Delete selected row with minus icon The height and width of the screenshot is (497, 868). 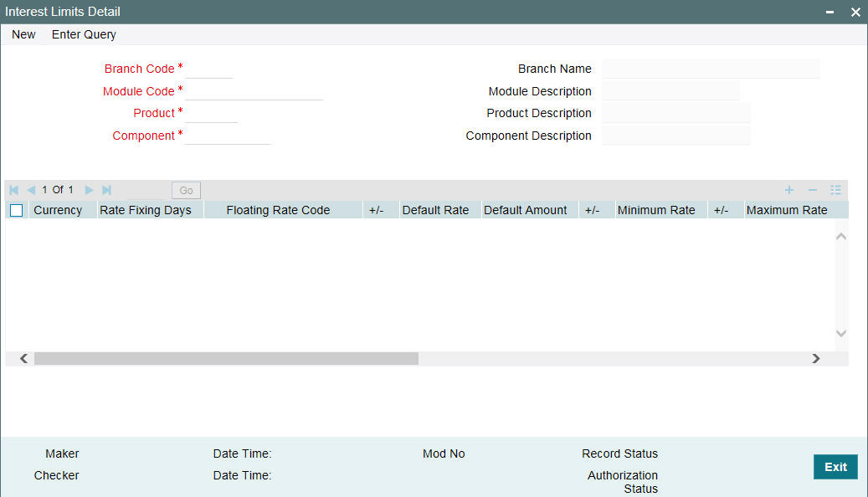coord(812,190)
